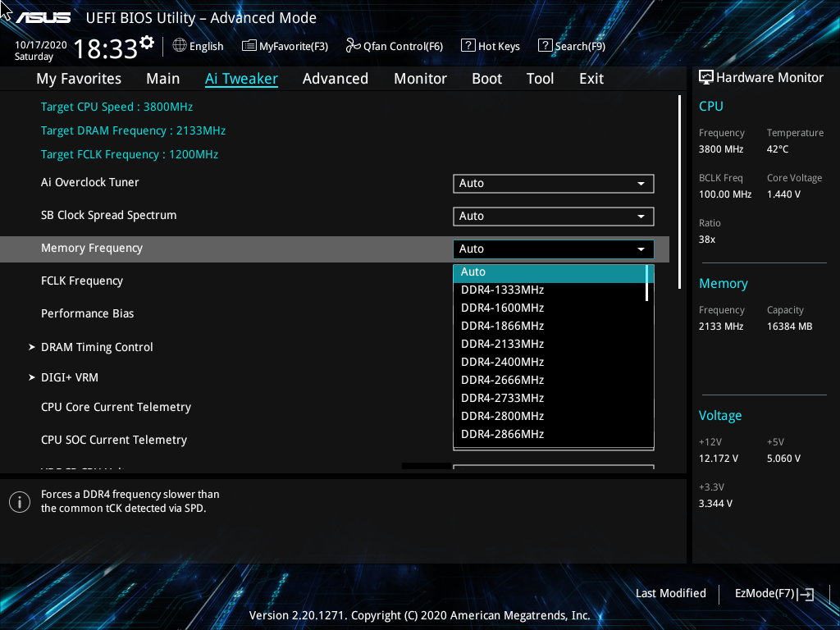Click the 16384 MB capacity value
Screen dimensions: 840x630
[789, 326]
